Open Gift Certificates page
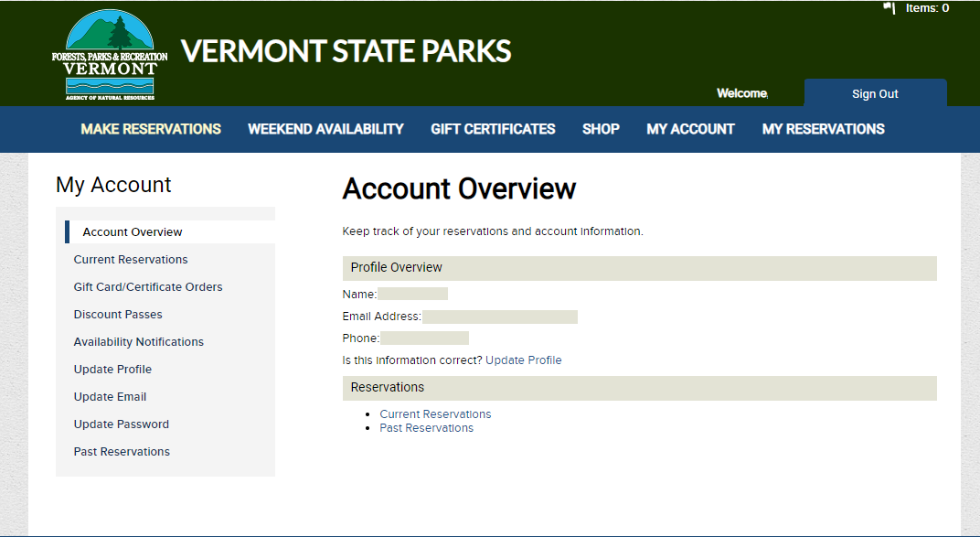The image size is (980, 537). (x=493, y=129)
